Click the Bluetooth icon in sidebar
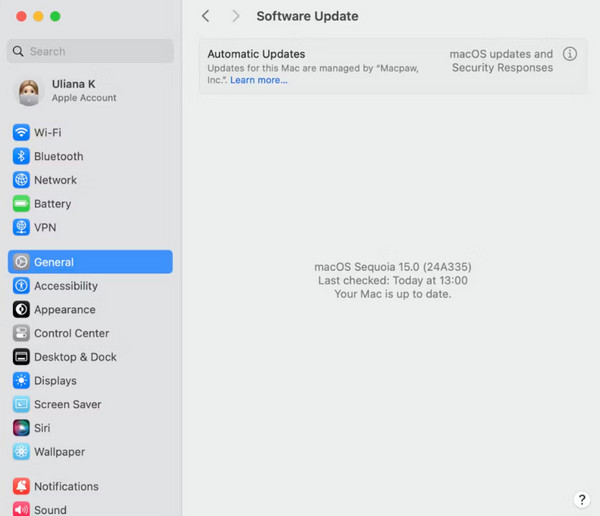 (x=21, y=156)
